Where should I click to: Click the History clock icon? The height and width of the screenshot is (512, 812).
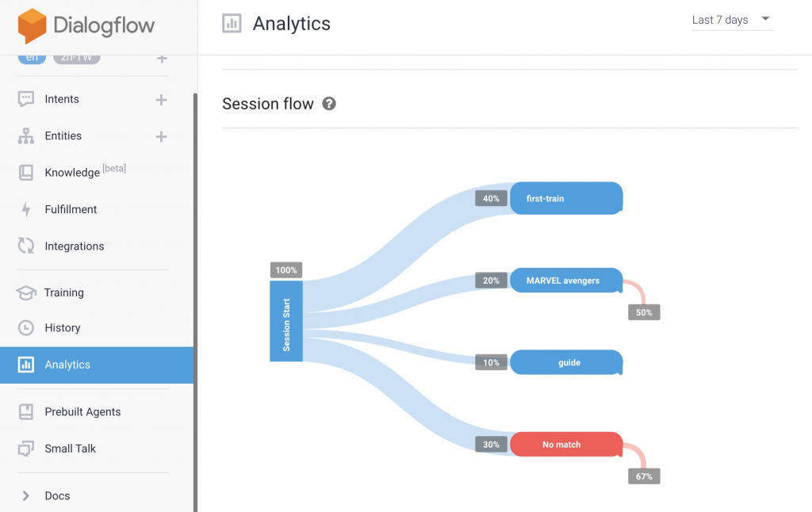coord(26,328)
